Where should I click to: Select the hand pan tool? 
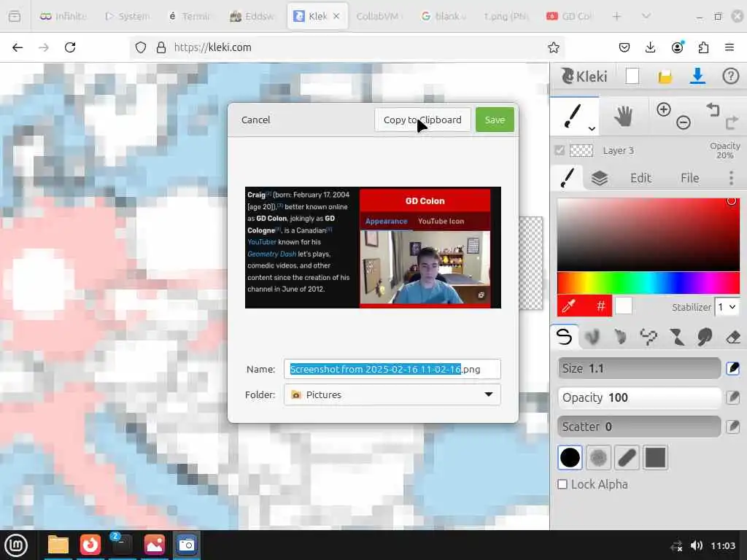coord(623,116)
